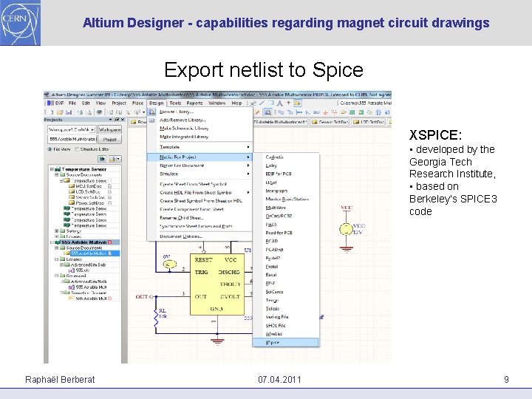Select the Structure Editor radio button
532x399 pixels.
77,149
